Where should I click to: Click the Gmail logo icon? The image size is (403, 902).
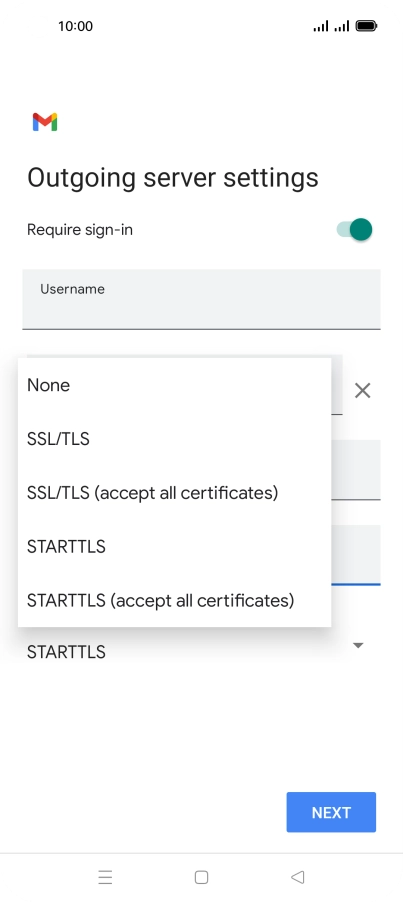click(x=45, y=122)
